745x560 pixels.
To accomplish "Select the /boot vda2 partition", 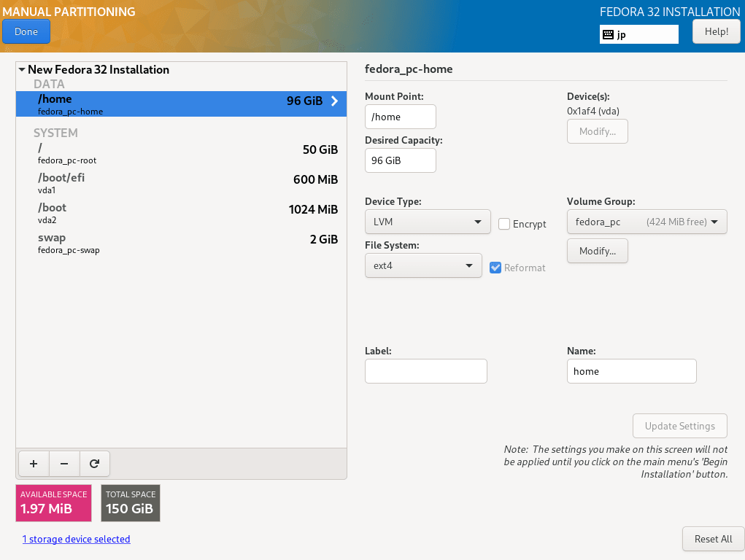I will click(x=181, y=213).
